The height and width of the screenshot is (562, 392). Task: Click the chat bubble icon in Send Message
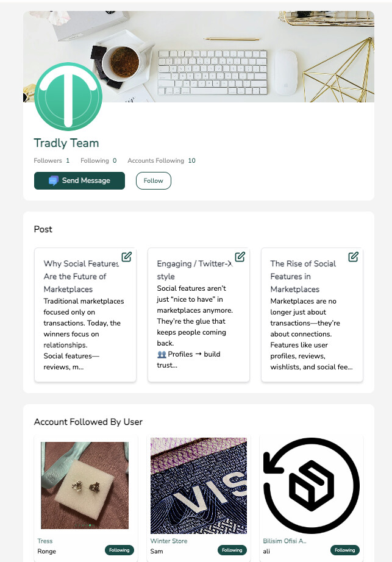[x=54, y=180]
